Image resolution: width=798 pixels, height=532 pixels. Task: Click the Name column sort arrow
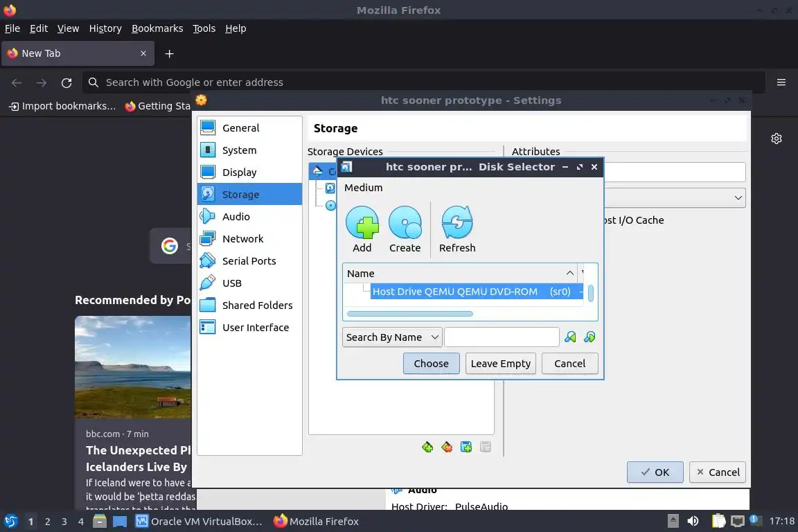pyautogui.click(x=569, y=274)
